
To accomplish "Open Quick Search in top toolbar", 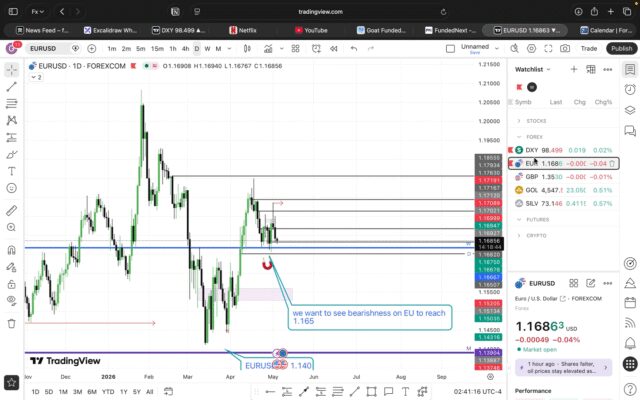I will pos(514,49).
